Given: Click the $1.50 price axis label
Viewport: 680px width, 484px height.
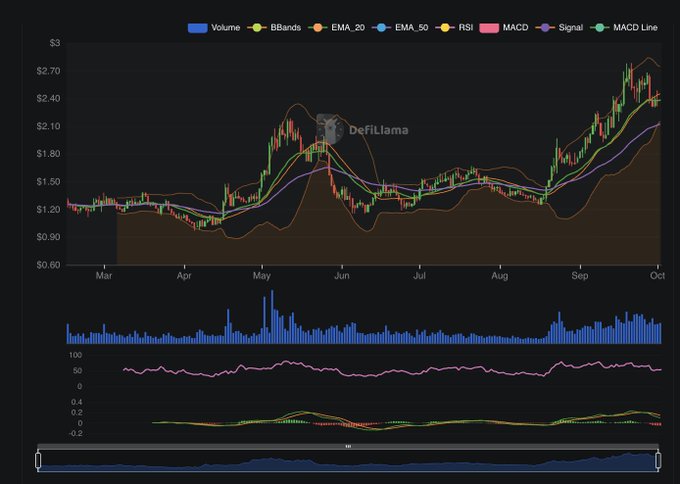Looking at the screenshot, I should point(49,182).
